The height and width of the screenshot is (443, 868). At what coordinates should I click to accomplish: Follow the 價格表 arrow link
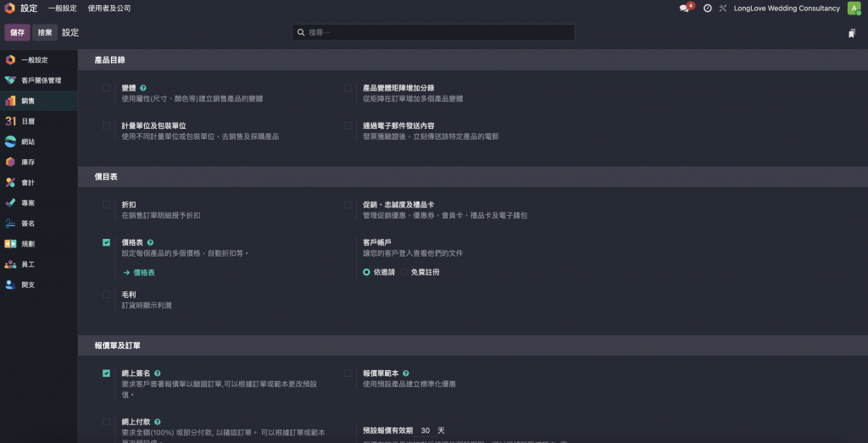pyautogui.click(x=139, y=273)
